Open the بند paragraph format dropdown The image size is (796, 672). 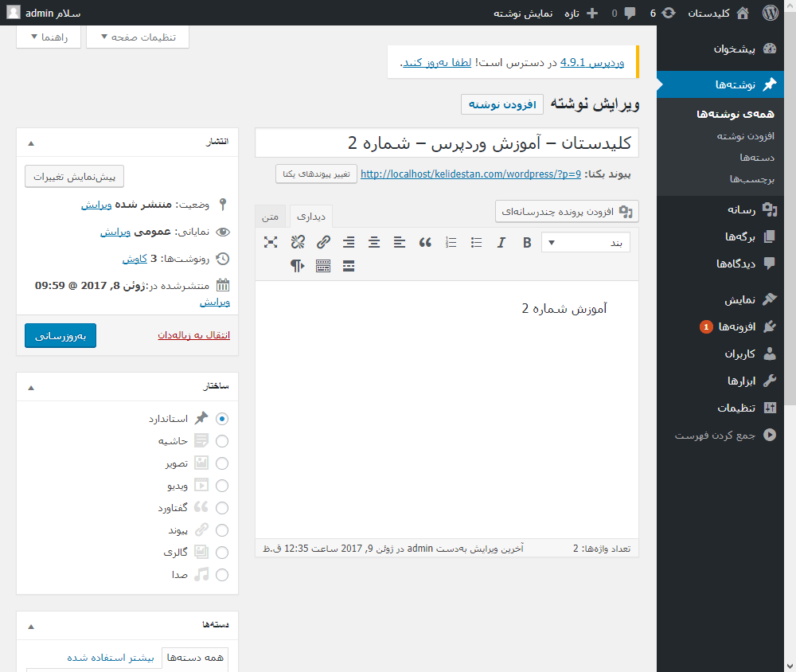point(586,243)
